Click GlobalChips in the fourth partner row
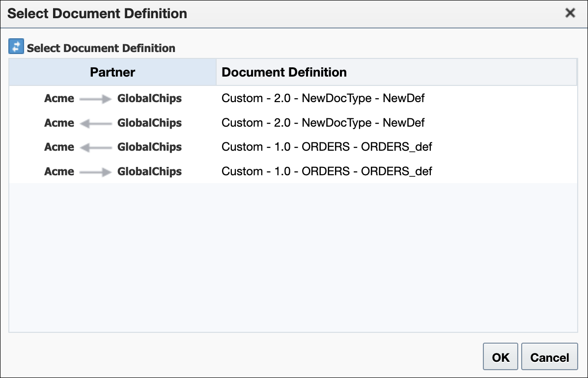 click(x=149, y=171)
